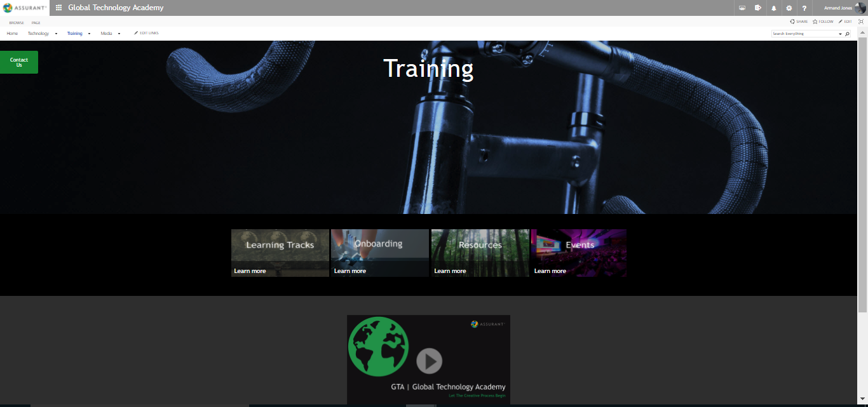Click Learn more under Resources

(450, 271)
